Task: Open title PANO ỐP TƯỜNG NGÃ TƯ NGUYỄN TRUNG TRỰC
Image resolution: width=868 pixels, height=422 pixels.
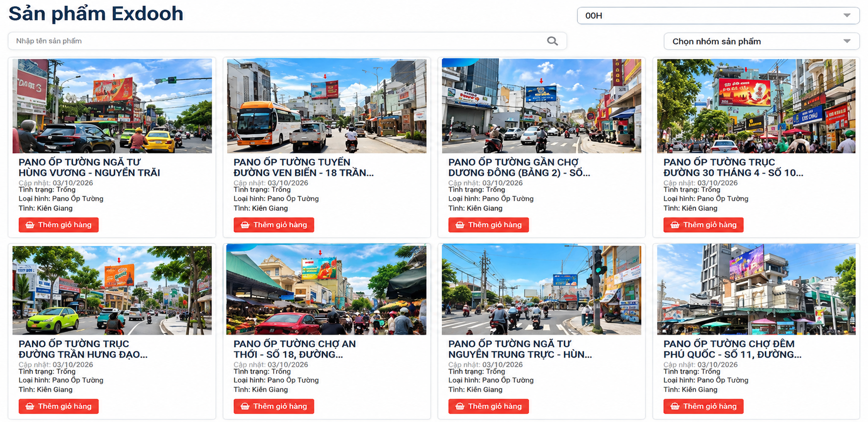Action: coord(520,349)
